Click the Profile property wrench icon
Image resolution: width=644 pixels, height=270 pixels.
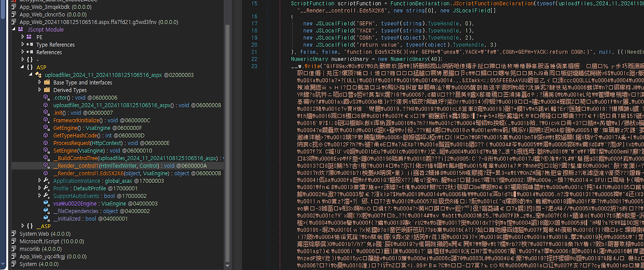click(48, 188)
